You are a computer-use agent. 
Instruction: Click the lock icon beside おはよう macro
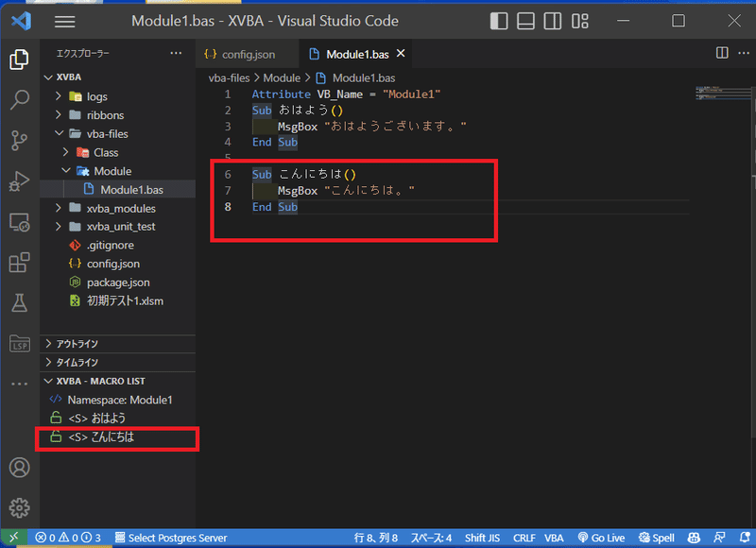pyautogui.click(x=56, y=418)
